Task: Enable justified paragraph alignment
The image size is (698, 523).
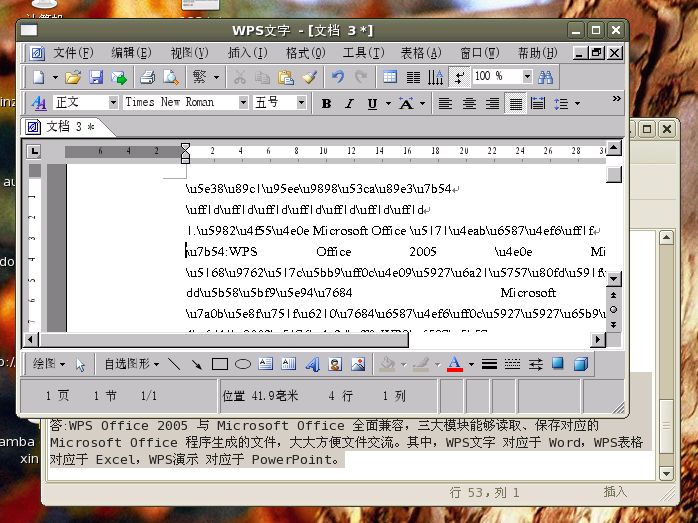Action: click(515, 104)
